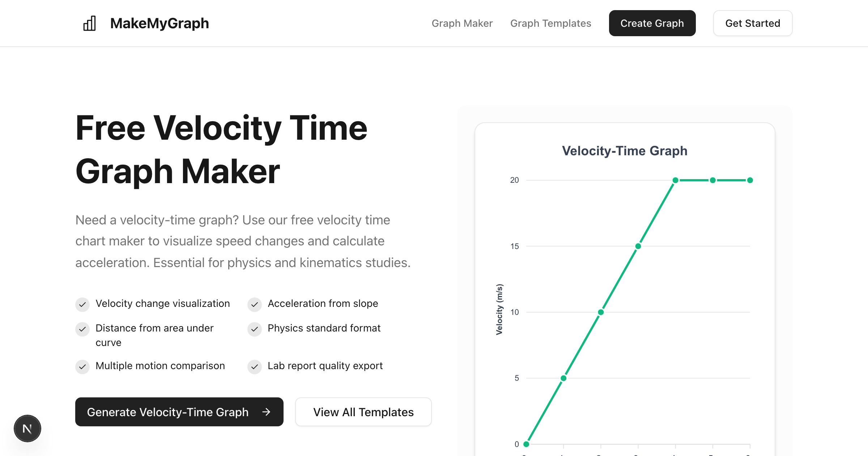Click the Velocity-Time Graph chart title

coord(625,151)
